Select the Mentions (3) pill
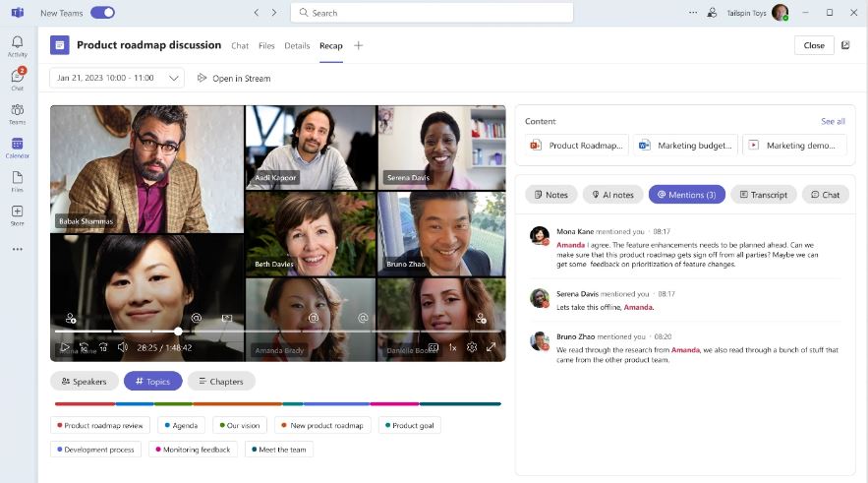This screenshot has height=483, width=868. [x=686, y=195]
